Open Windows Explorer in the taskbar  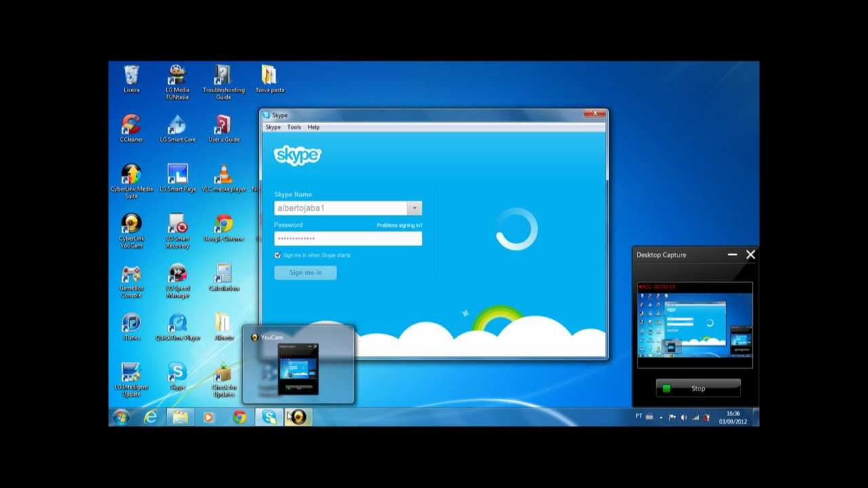click(180, 417)
